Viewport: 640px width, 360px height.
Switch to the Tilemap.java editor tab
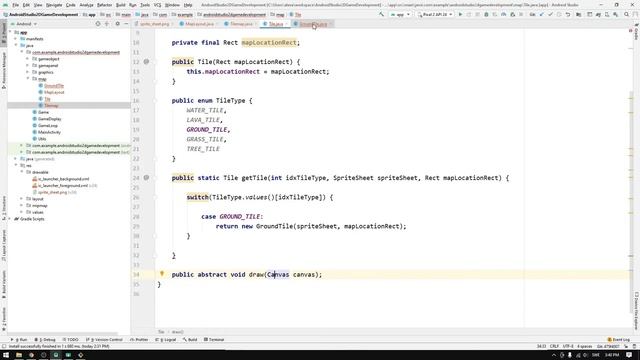click(x=241, y=24)
